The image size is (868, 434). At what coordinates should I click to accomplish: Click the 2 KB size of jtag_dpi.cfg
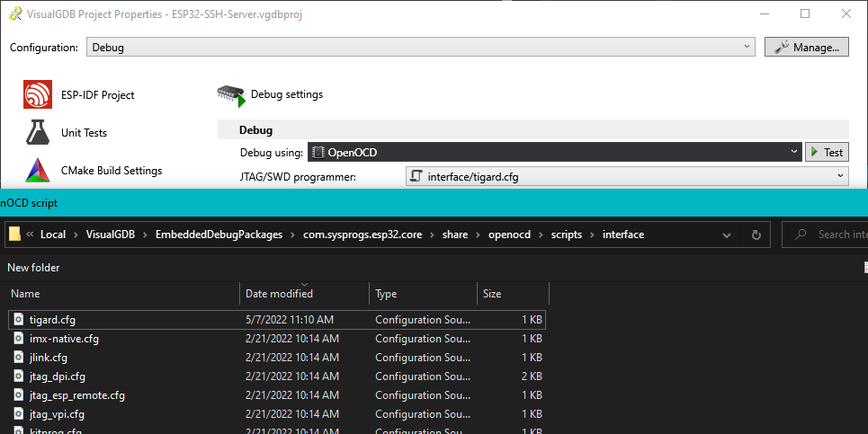532,376
